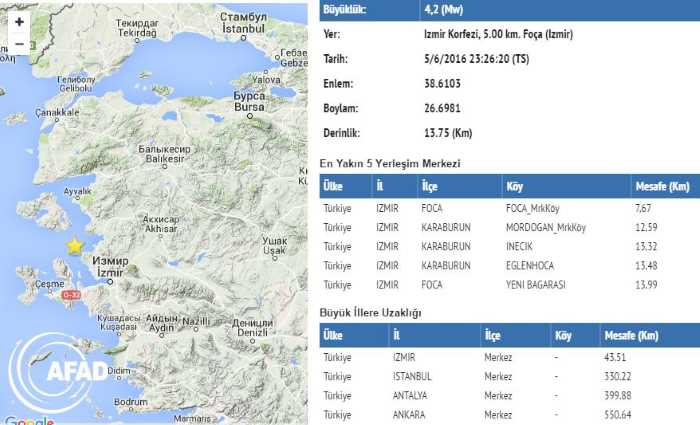Open the Google logo on the map
700x425 pixels.
(28, 420)
